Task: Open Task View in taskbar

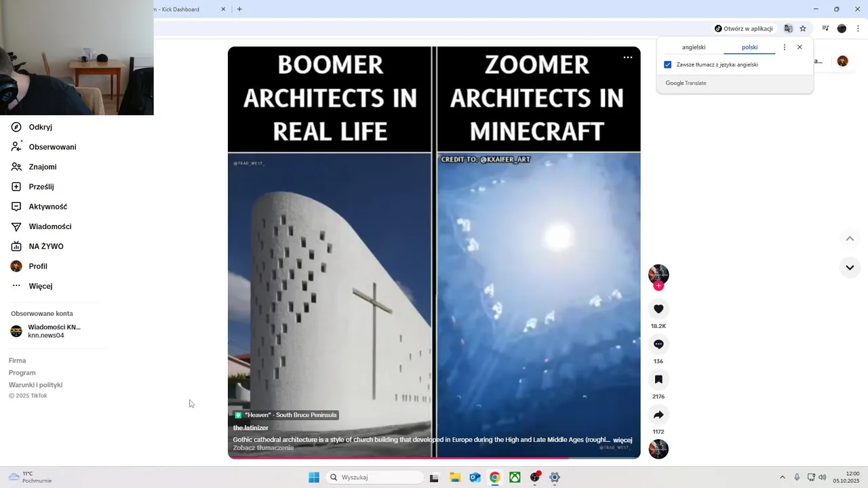Action: 434,477
